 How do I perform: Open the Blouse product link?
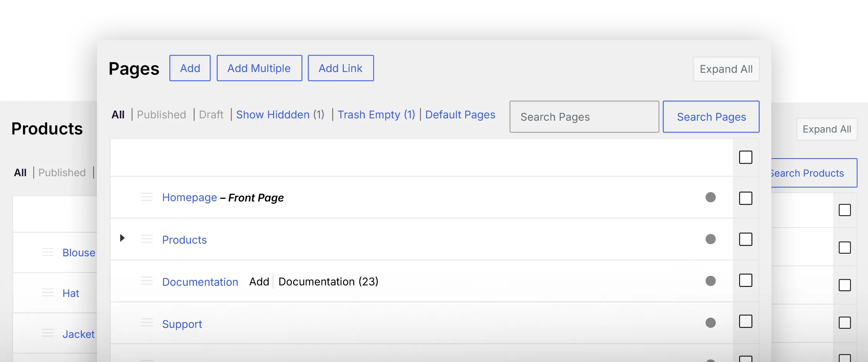click(x=79, y=252)
